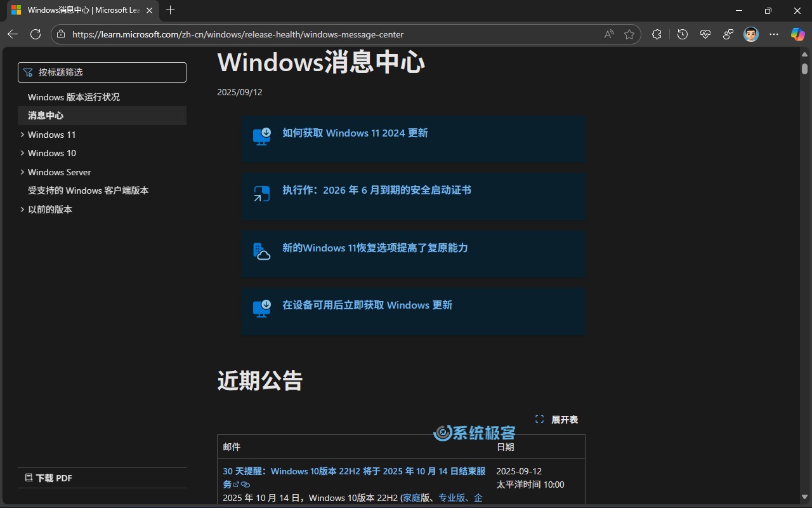Open a new tab with plus button
This screenshot has height=508, width=812.
coord(170,10)
